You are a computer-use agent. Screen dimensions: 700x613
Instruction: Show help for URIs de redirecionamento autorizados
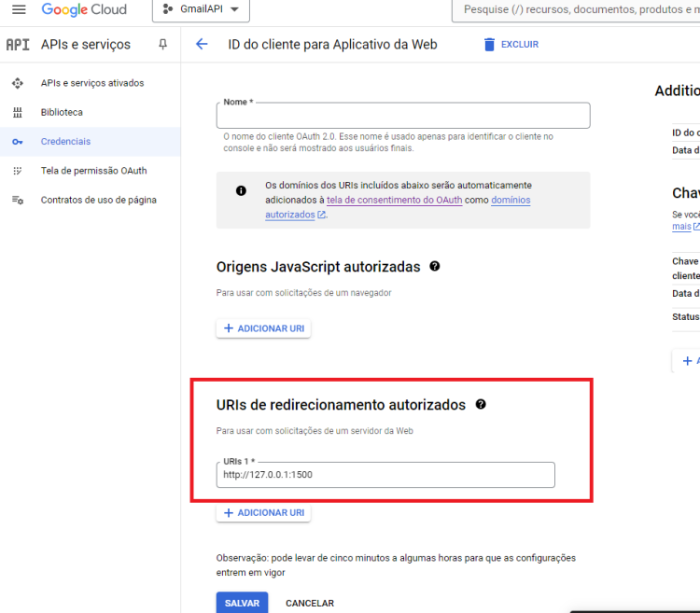(x=481, y=404)
